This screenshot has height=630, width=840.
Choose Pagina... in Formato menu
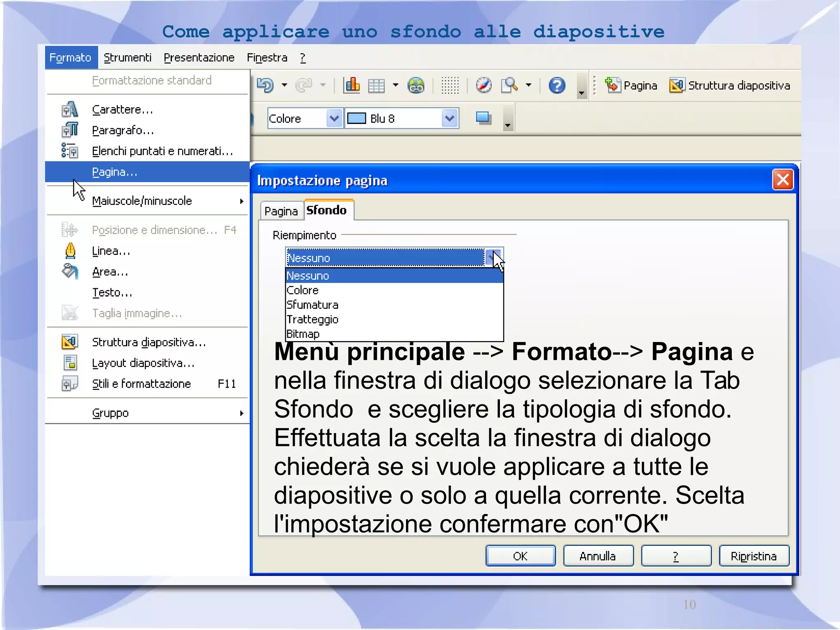pos(147,172)
